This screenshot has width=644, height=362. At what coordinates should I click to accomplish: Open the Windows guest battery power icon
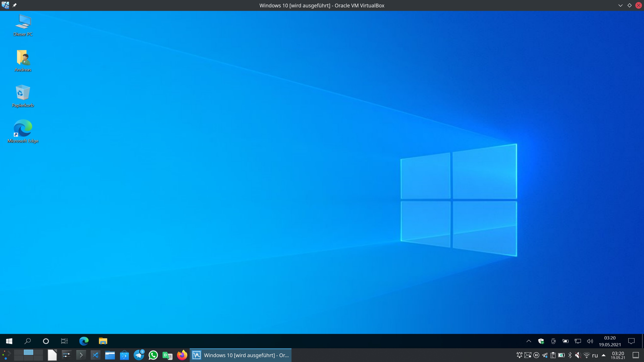click(566, 341)
